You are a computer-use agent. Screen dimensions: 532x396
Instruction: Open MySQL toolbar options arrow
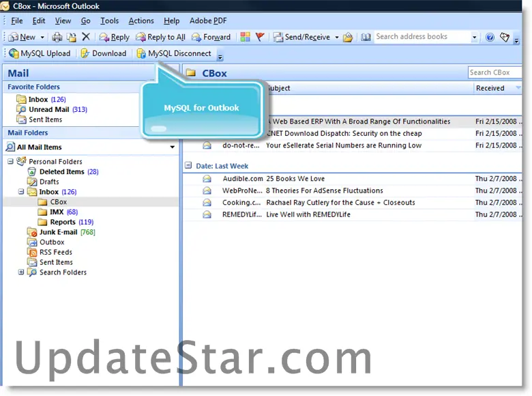(220, 57)
